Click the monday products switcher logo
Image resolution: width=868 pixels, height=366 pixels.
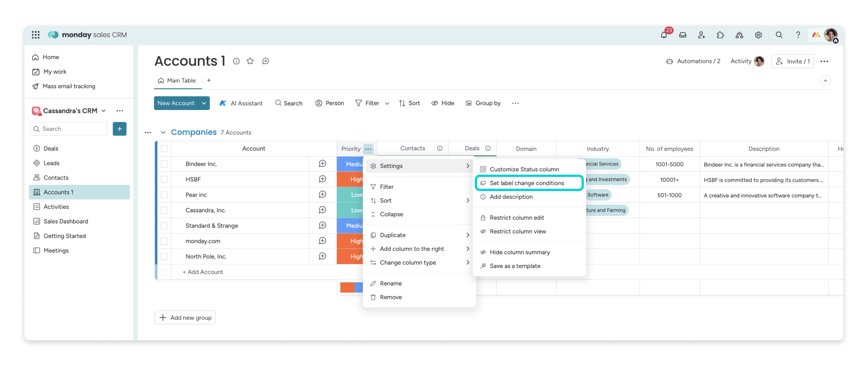(x=816, y=35)
